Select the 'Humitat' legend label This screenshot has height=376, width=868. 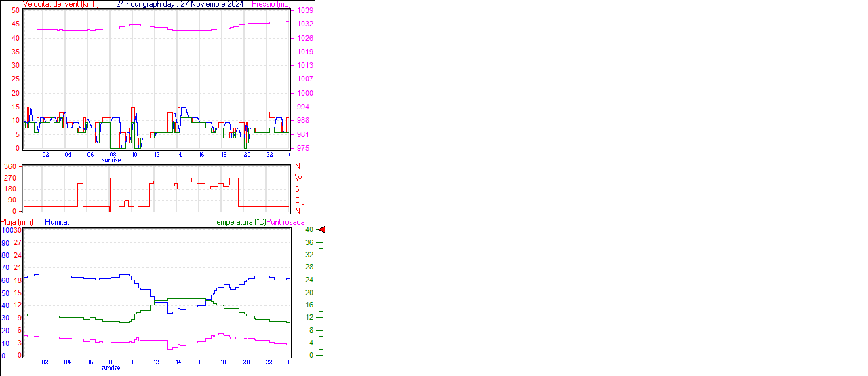tap(57, 222)
